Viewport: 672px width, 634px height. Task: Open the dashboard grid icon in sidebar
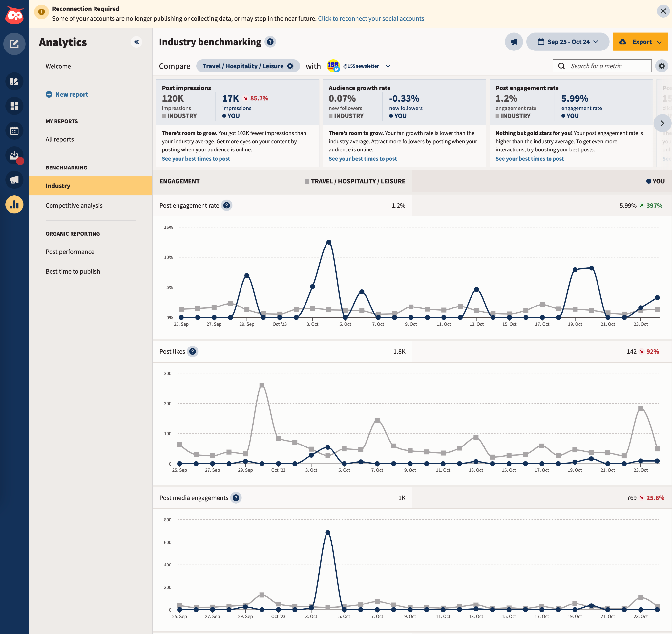14,106
